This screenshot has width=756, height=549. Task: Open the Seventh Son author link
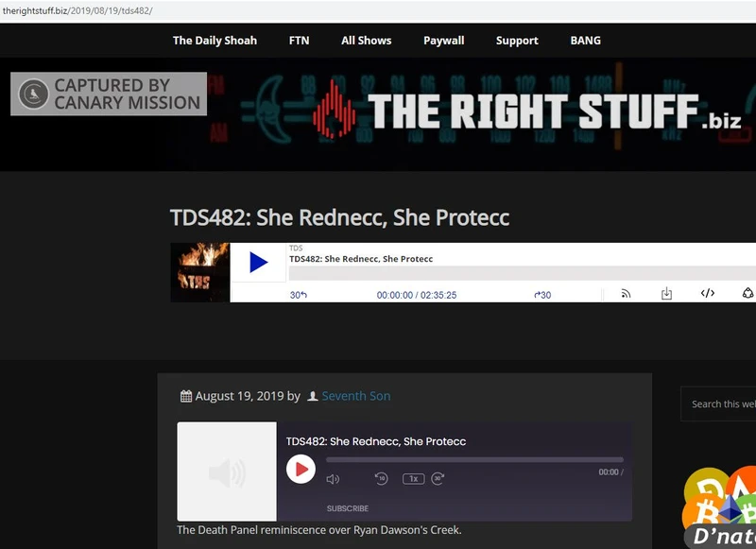click(356, 396)
